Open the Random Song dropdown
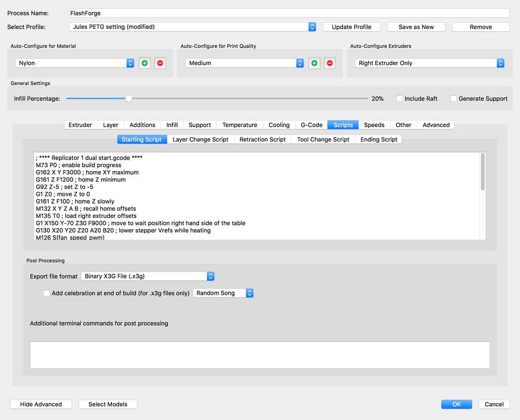Viewport: 520px width, 420px height. tap(223, 293)
